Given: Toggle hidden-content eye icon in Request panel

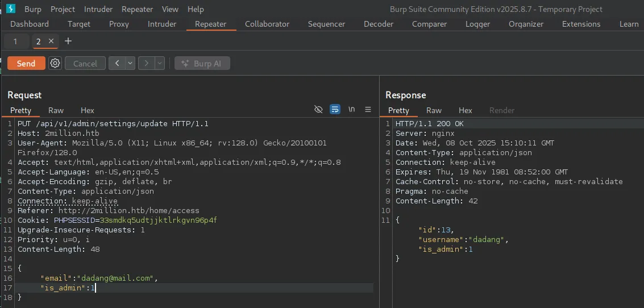Looking at the screenshot, I should 318,110.
